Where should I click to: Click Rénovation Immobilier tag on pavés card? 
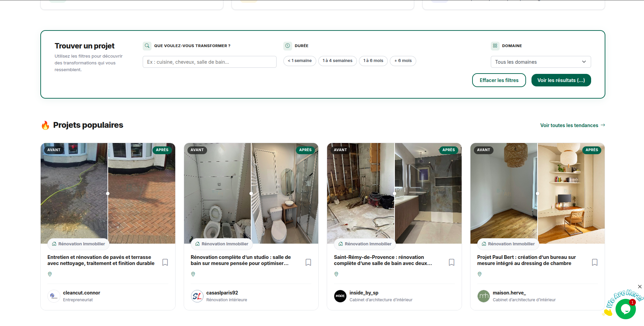pos(78,244)
